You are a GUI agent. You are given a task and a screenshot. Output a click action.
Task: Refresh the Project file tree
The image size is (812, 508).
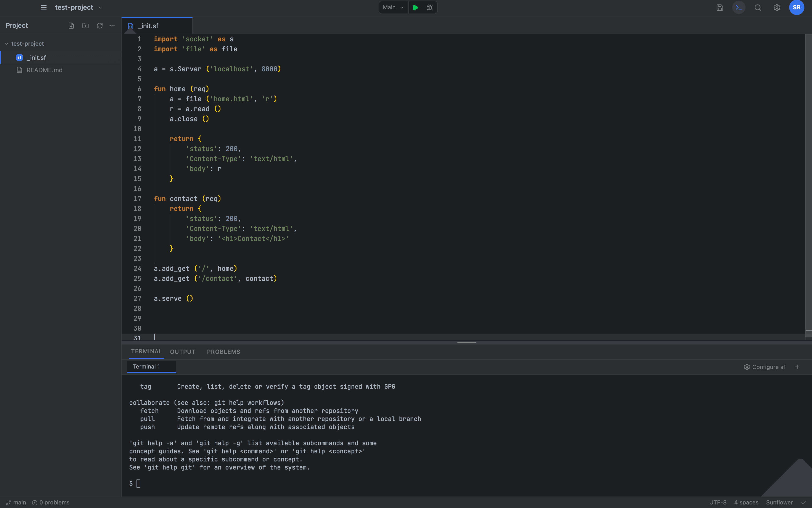coord(100,25)
